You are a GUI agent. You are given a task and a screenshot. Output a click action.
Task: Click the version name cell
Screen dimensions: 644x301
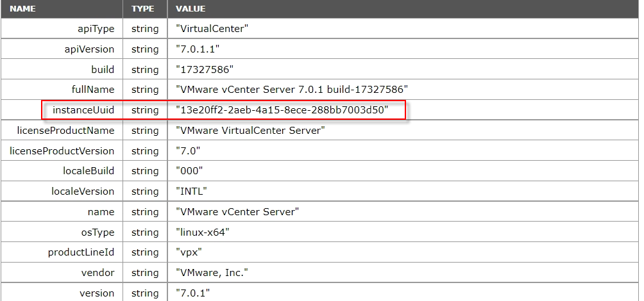point(62,293)
